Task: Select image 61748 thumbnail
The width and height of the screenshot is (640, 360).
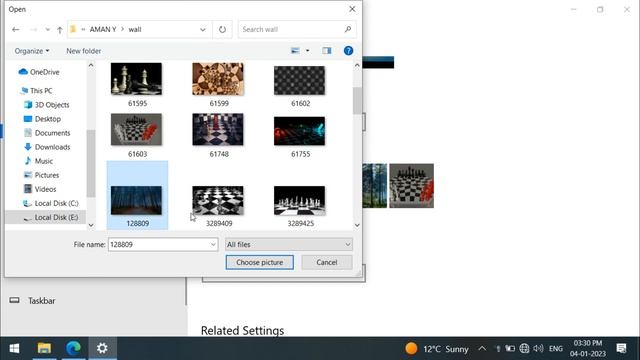Action: click(x=218, y=129)
